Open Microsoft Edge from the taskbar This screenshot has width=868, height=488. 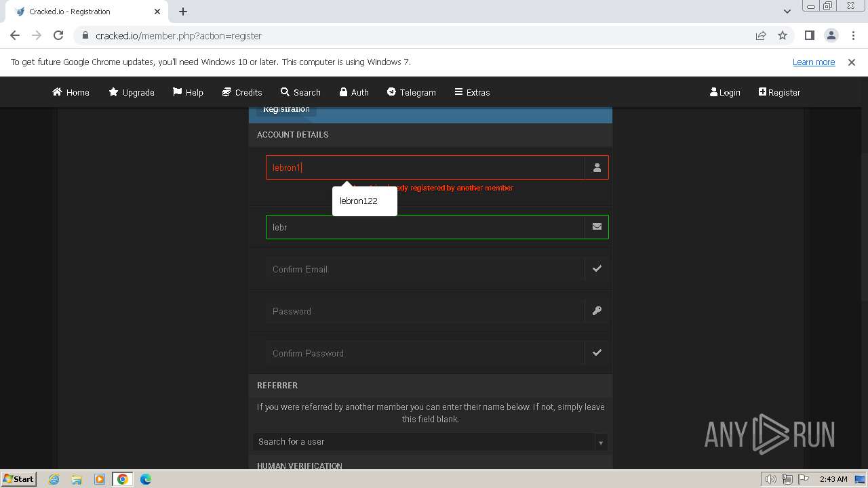[146, 479]
